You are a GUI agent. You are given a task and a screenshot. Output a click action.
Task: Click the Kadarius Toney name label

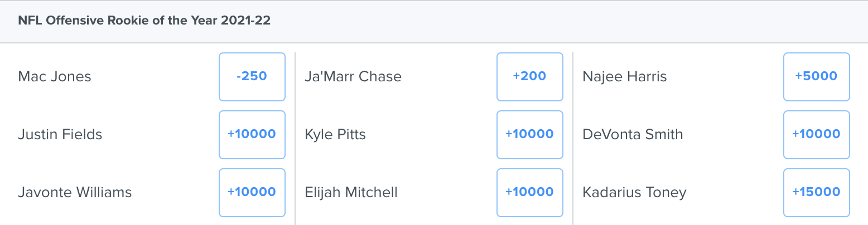[634, 192]
